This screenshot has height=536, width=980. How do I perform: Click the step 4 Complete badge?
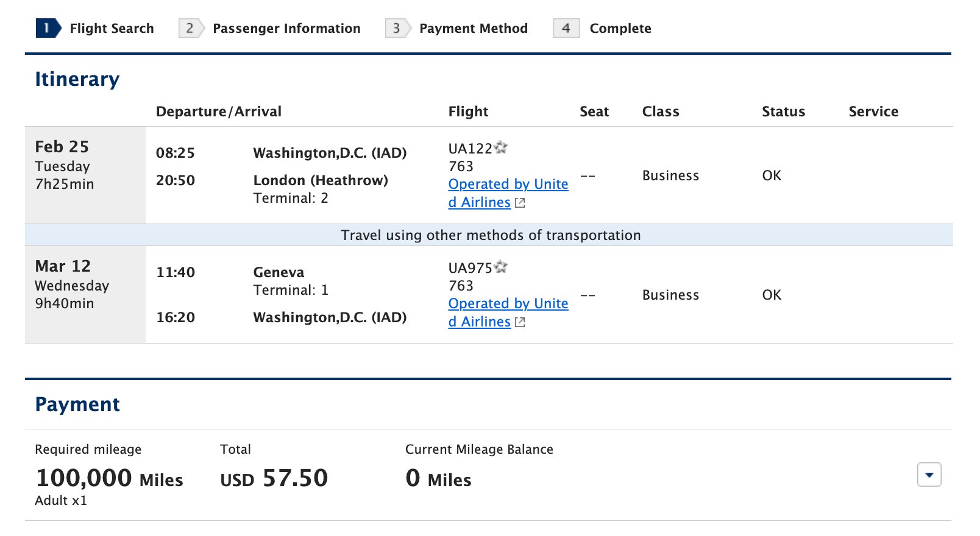pos(566,27)
